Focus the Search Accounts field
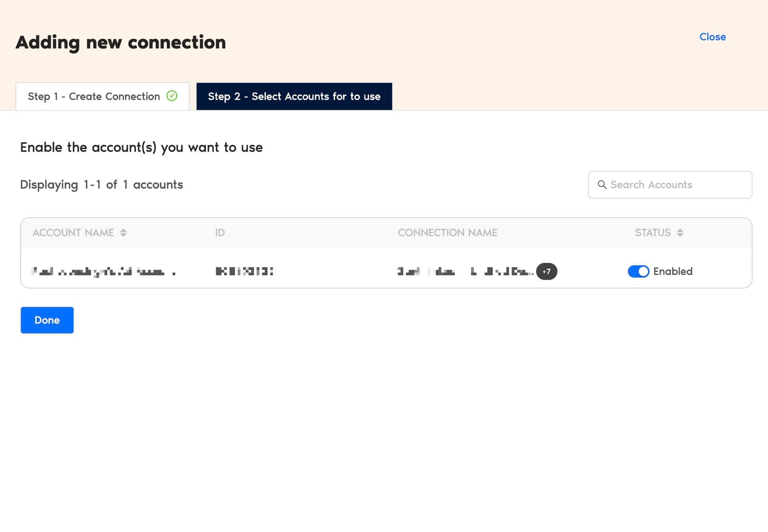This screenshot has width=768, height=532. (676, 185)
